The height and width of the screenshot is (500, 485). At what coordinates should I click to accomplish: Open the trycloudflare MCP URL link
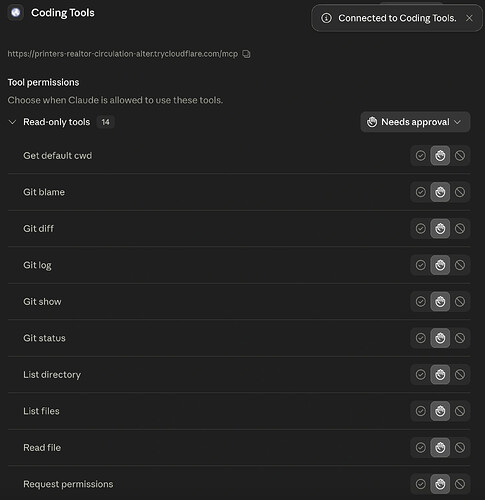pyautogui.click(x=123, y=54)
